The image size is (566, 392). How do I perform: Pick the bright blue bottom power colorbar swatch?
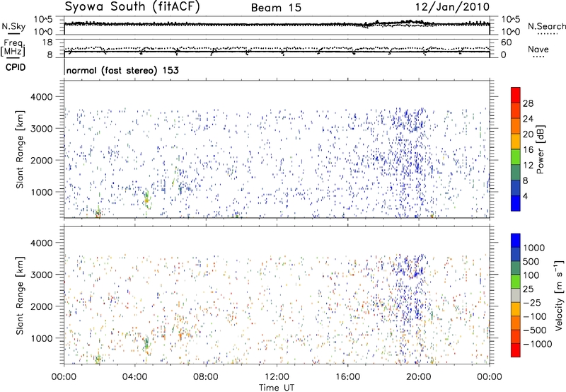click(x=516, y=203)
